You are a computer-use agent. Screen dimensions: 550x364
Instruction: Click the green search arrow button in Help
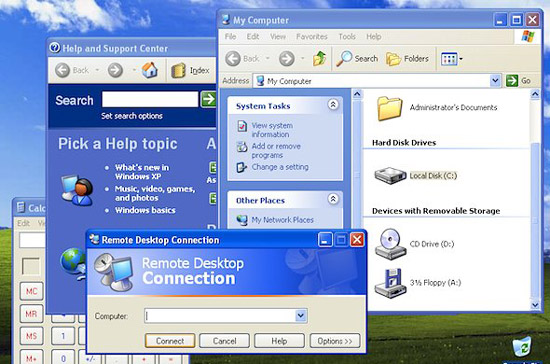tap(208, 99)
